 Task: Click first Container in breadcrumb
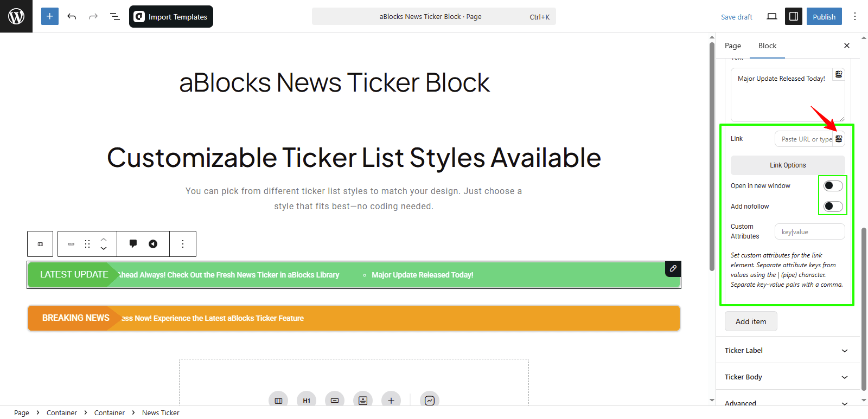62,413
